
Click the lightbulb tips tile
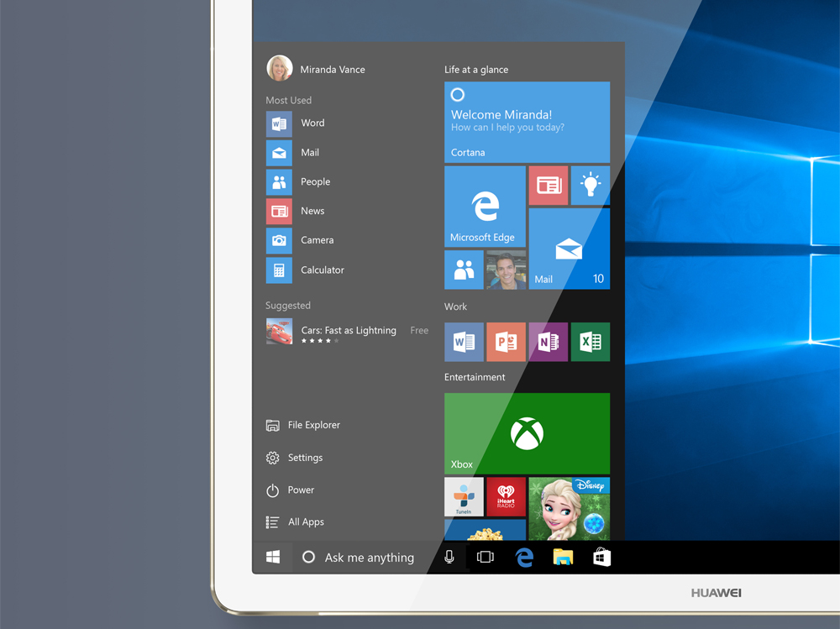(x=591, y=186)
